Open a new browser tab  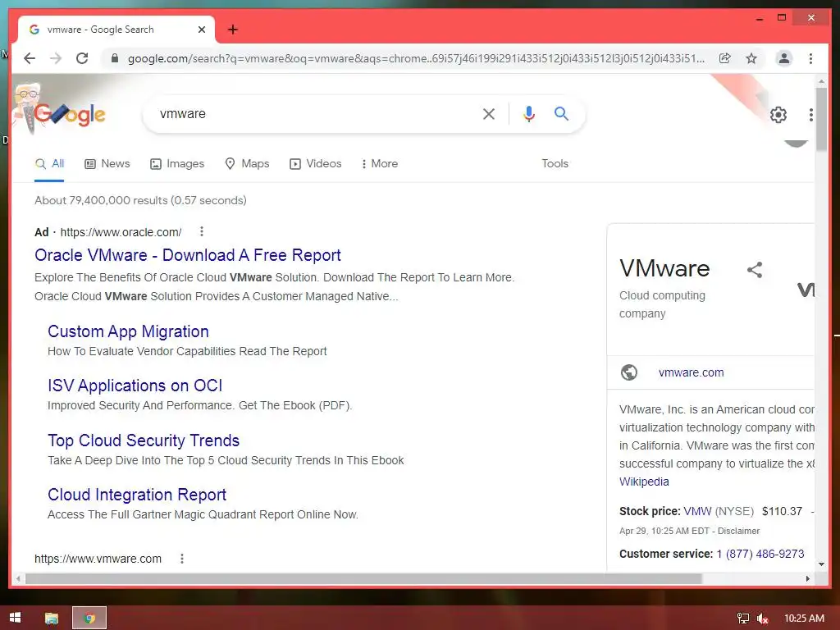point(232,30)
